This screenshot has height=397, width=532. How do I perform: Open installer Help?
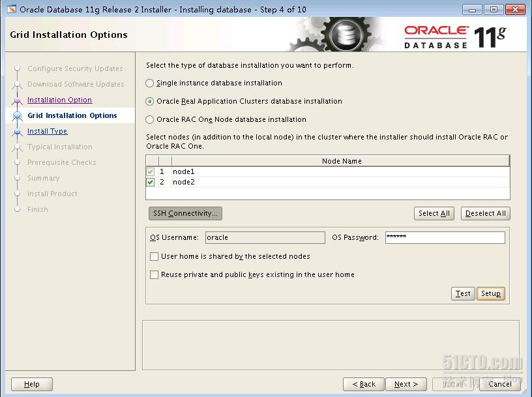[32, 384]
